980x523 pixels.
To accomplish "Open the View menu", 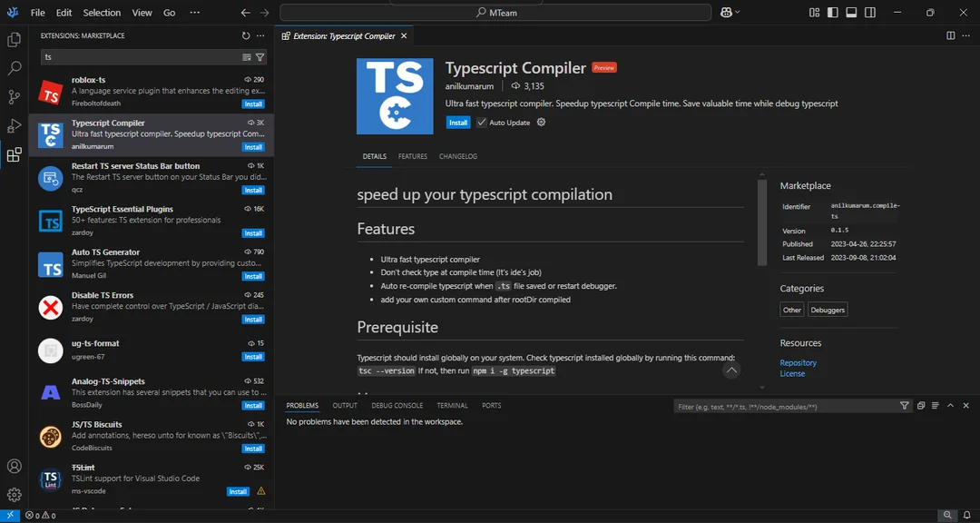I will [142, 13].
